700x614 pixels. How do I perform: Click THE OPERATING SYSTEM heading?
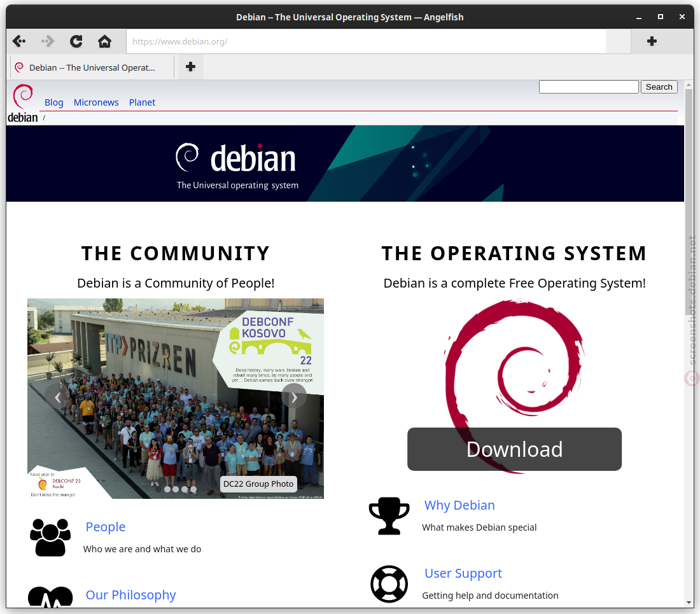click(514, 253)
